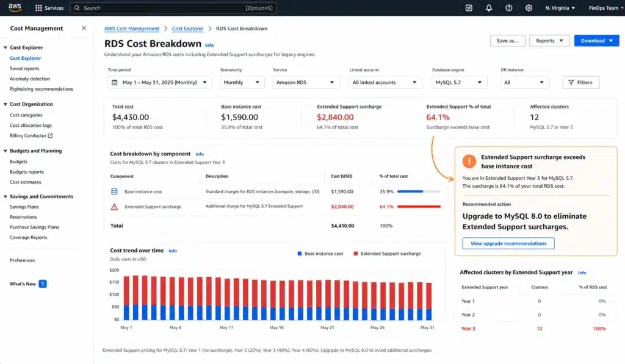Open Purchase Savings Plans in sidebar
This screenshot has height=364, width=625.
pyautogui.click(x=34, y=227)
